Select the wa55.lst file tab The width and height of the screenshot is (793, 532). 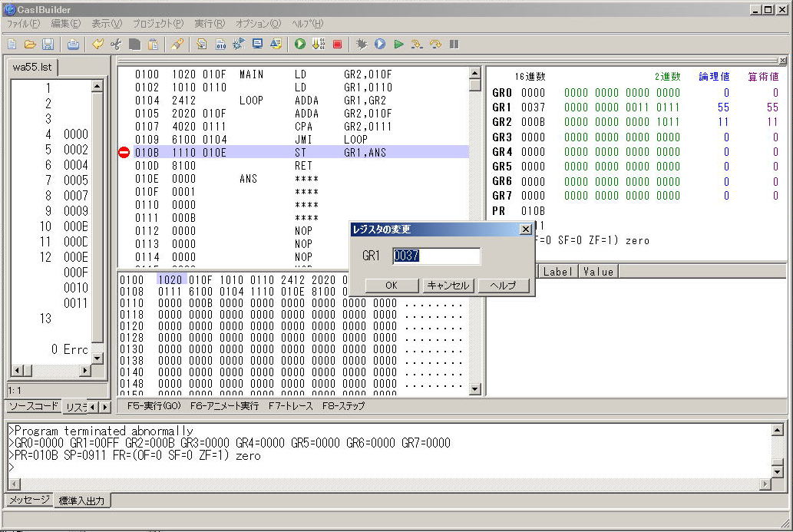pyautogui.click(x=32, y=67)
